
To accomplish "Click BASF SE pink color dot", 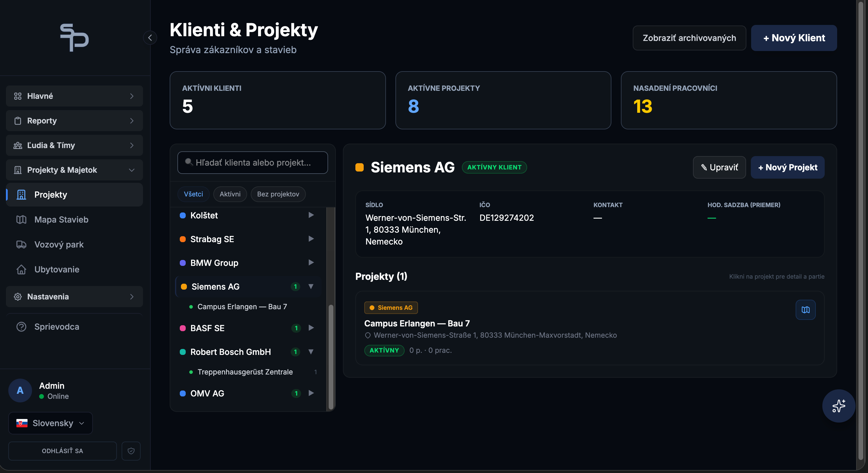I will tap(183, 328).
